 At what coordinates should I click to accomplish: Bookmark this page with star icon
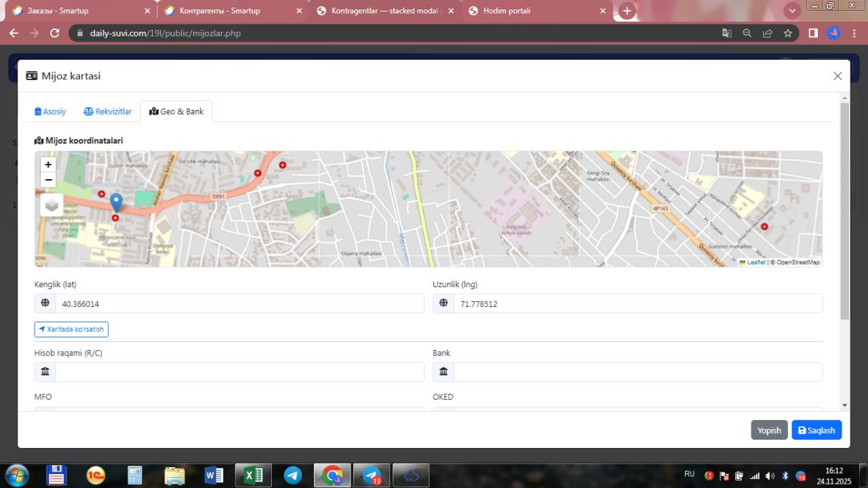[x=787, y=33]
